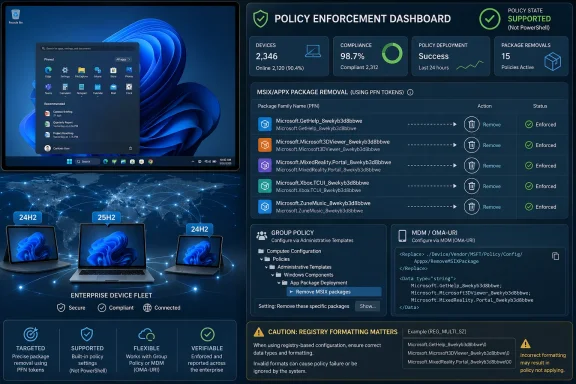Viewport: 576px width, 384px height.
Task: Select Computer Configuration in Group Policy tree
Action: click(290, 251)
